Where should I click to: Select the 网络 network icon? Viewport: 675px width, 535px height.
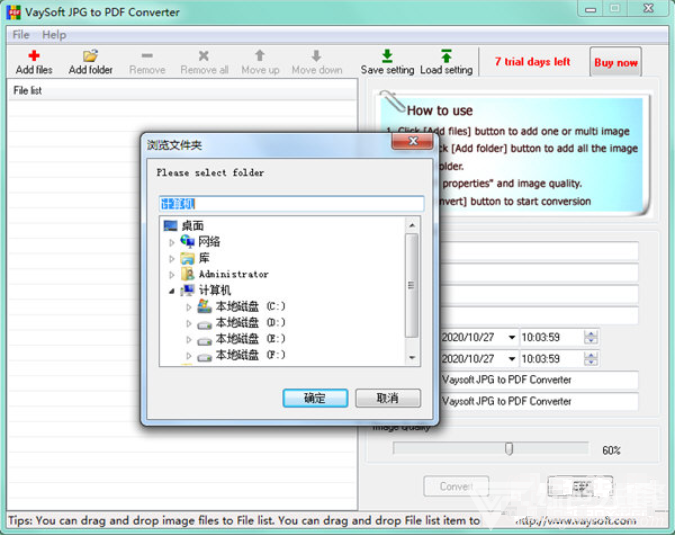point(187,241)
